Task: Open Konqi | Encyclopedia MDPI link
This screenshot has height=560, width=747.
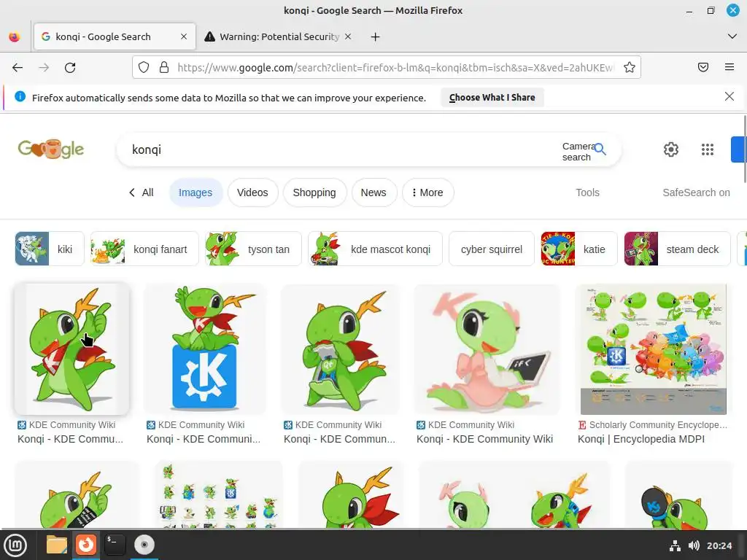Action: [x=640, y=439]
